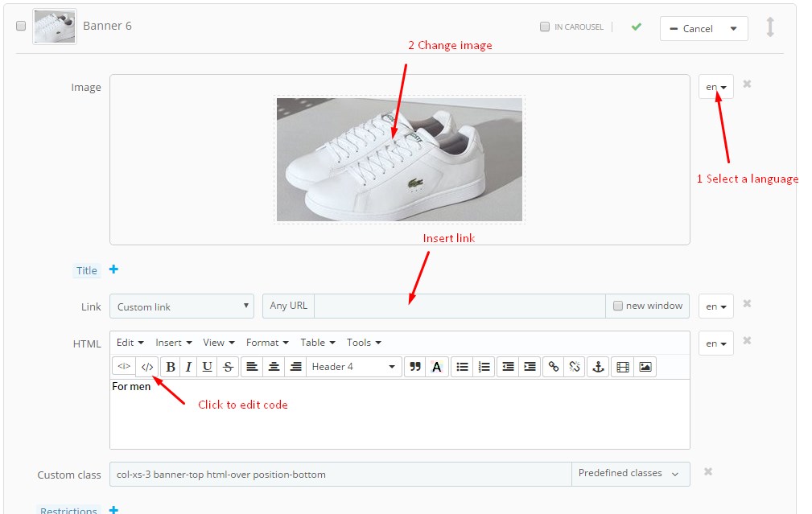Click the remove link icon
Image resolution: width=812 pixels, height=514 pixels.
575,367
